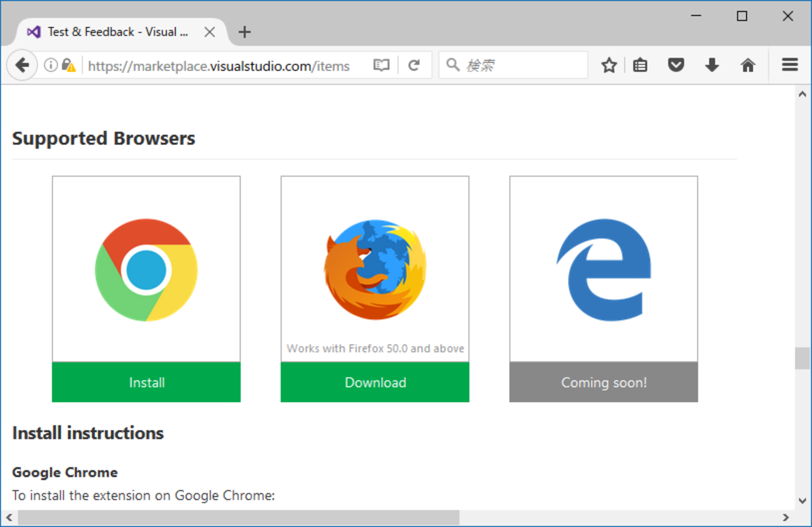Image resolution: width=812 pixels, height=527 pixels.
Task: Click the Firefox logo image
Action: tap(375, 270)
